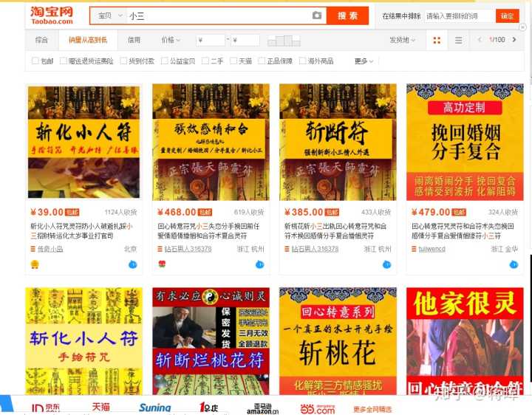532x415 pixels.
Task: Open seller link tuiwencd
Action: (x=432, y=249)
